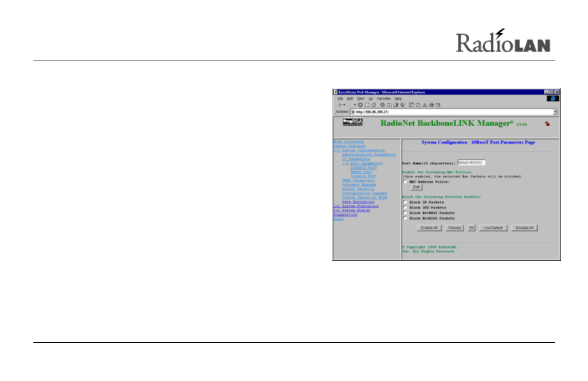Expand the System Statistics tree node
Screen dimensions: 588x381
[x=336, y=206]
